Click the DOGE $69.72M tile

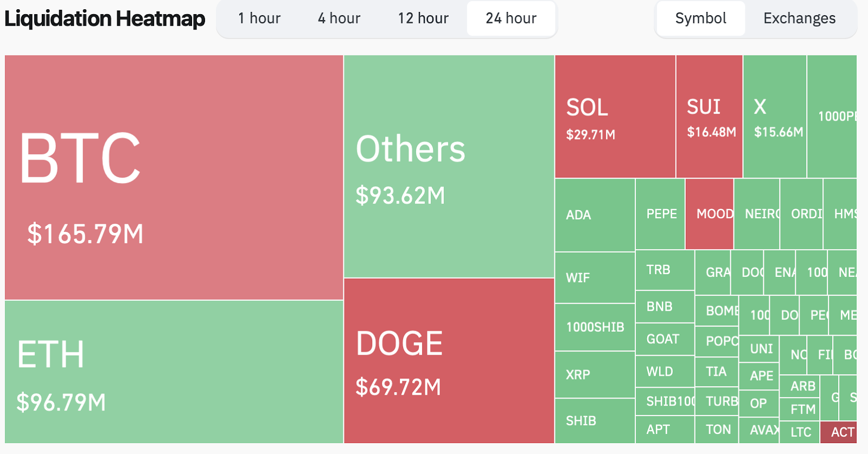click(449, 361)
